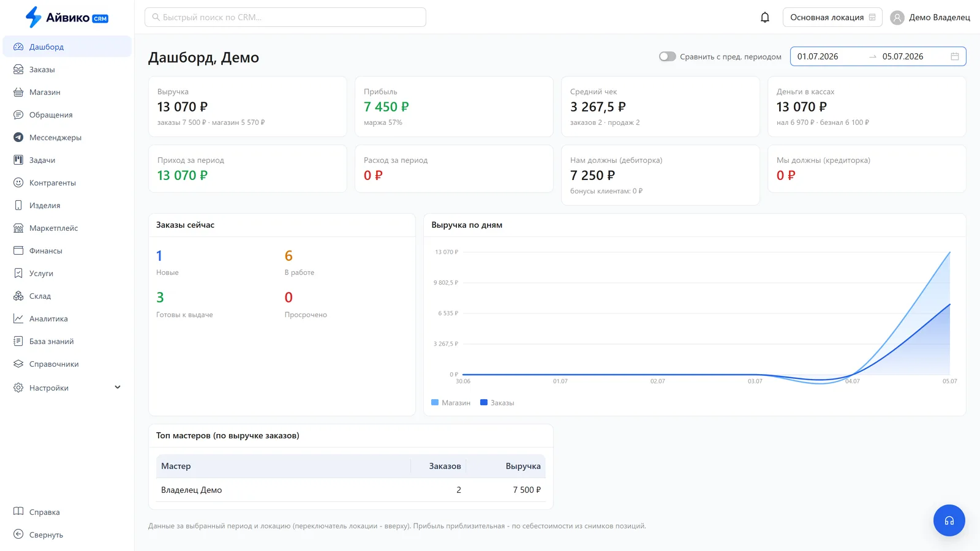Click the Дашборд gauge icon

pyautogui.click(x=18, y=47)
